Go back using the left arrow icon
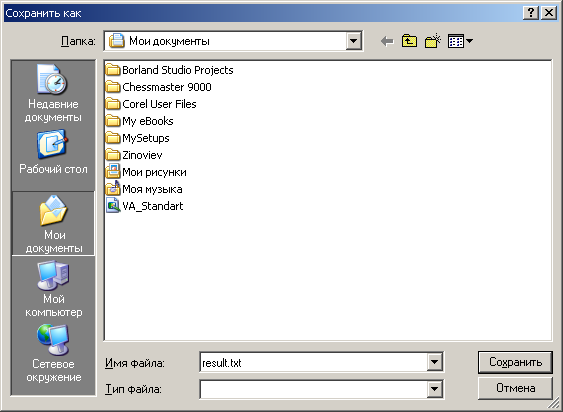The width and height of the screenshot is (563, 412). pyautogui.click(x=387, y=41)
